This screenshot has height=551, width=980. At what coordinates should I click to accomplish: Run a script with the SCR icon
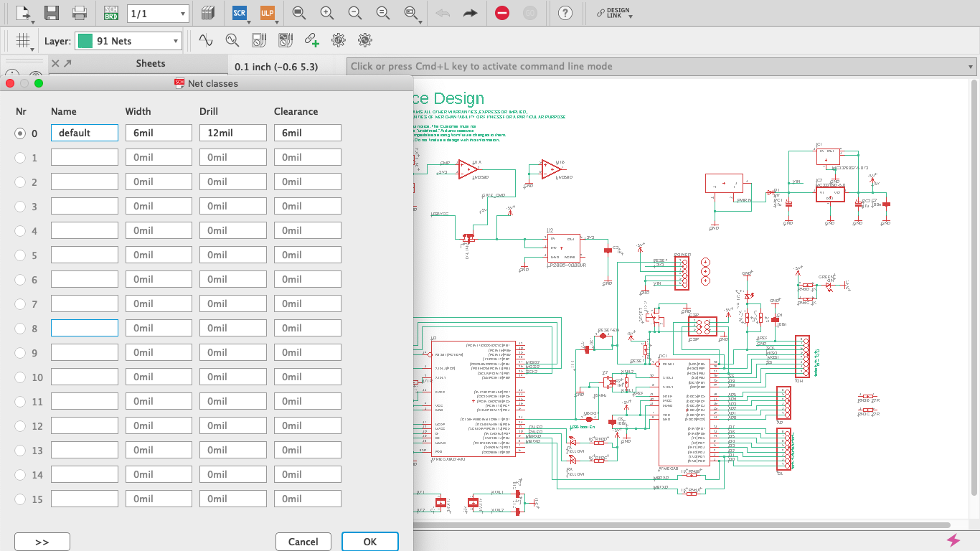(240, 13)
